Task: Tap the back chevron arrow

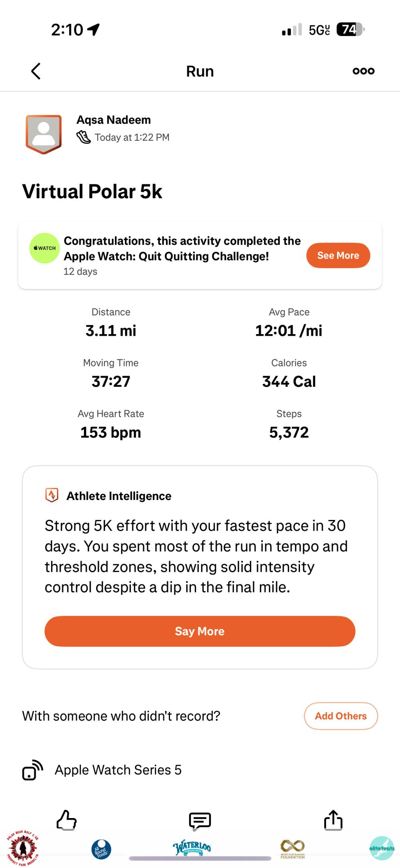Action: [x=36, y=71]
